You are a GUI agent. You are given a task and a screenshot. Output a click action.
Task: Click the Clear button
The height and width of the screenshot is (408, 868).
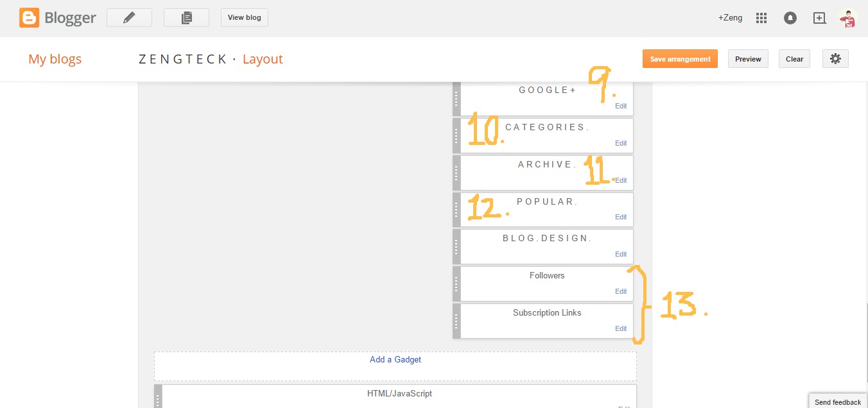(x=794, y=59)
